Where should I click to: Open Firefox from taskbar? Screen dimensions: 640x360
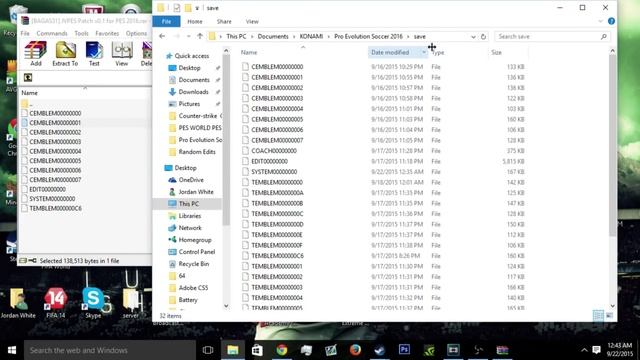coord(355,350)
